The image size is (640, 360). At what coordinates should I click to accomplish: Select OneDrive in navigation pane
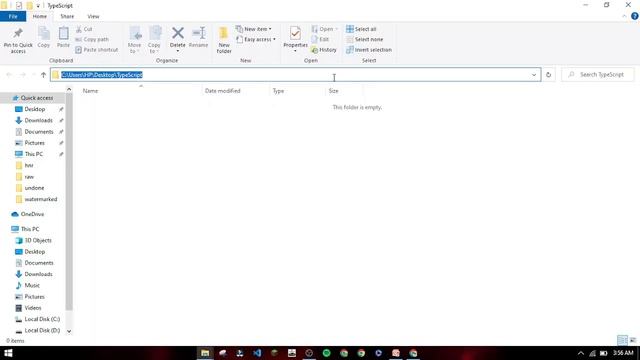32,214
